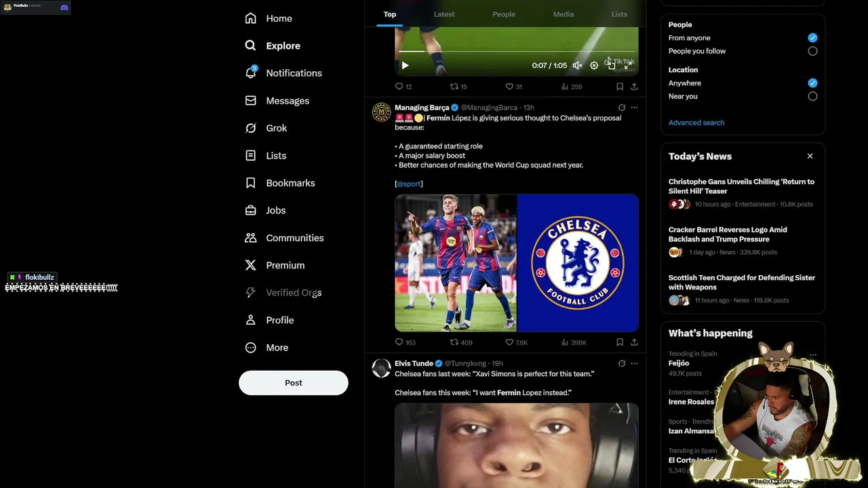Open the Chelsea logo image thumbnail
This screenshot has height=488, width=868.
point(578,263)
